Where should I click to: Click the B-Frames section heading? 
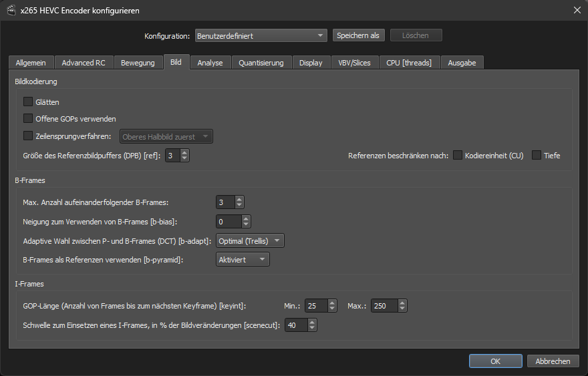click(30, 180)
